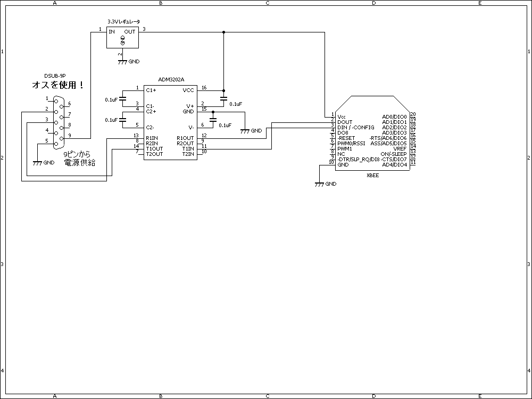Select the GND symbol below the XBEE module
The image size is (532, 399).
[319, 184]
